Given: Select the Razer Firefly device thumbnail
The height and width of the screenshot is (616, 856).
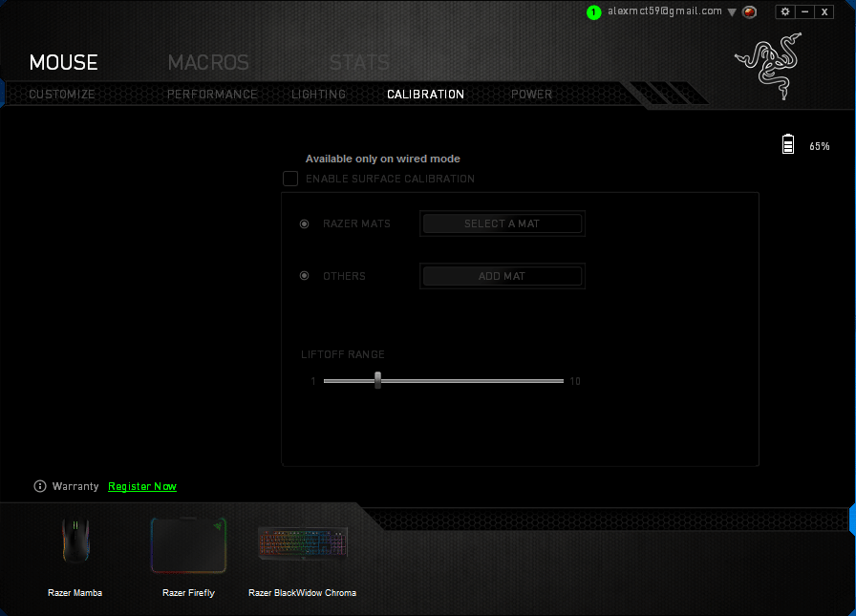Looking at the screenshot, I should tap(188, 545).
